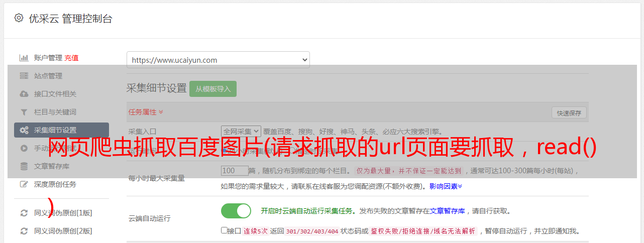
Task: Click the refresh icon for 同义词伪原创[1版]
Action: point(24,213)
